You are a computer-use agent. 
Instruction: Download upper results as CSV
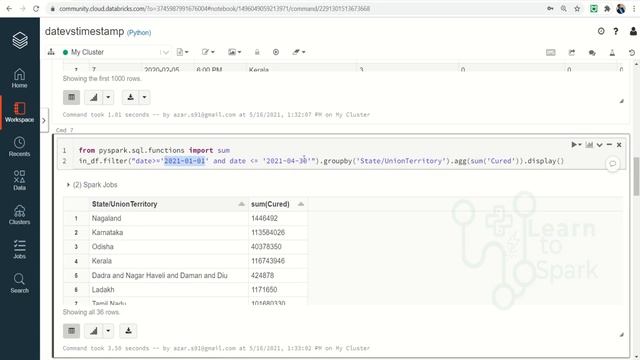(x=130, y=97)
